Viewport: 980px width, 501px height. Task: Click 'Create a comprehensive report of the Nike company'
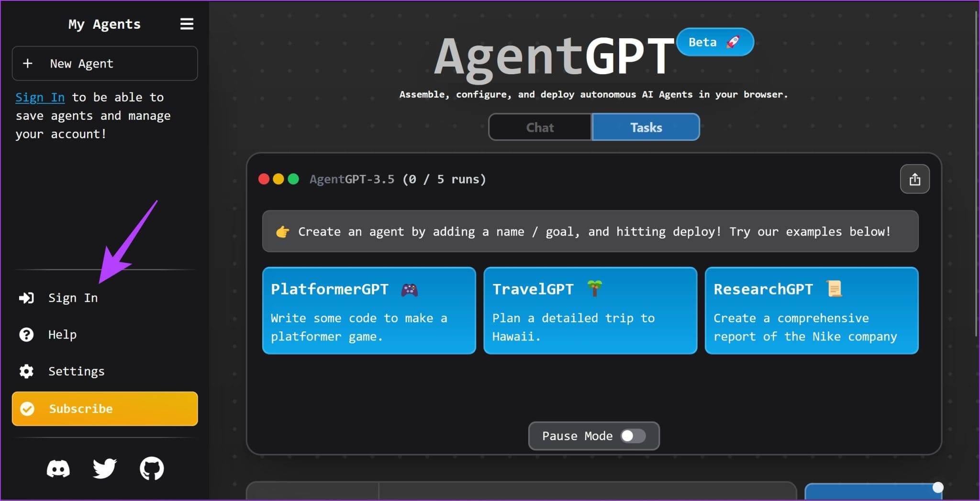pos(805,327)
